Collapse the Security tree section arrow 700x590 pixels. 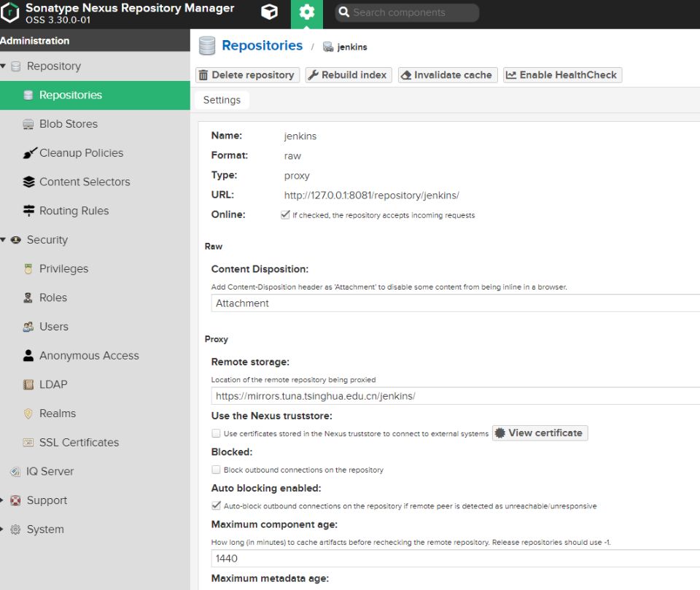click(x=3, y=240)
